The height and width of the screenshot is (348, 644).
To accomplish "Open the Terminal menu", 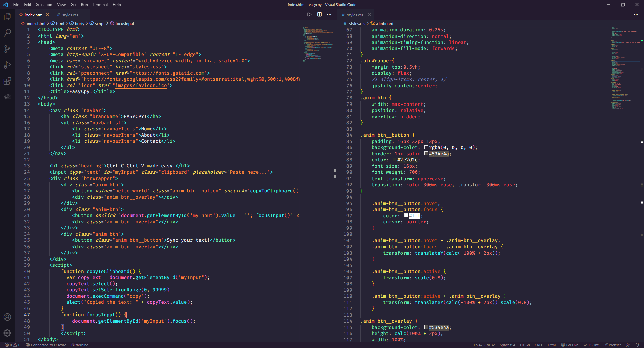I will tap(100, 5).
